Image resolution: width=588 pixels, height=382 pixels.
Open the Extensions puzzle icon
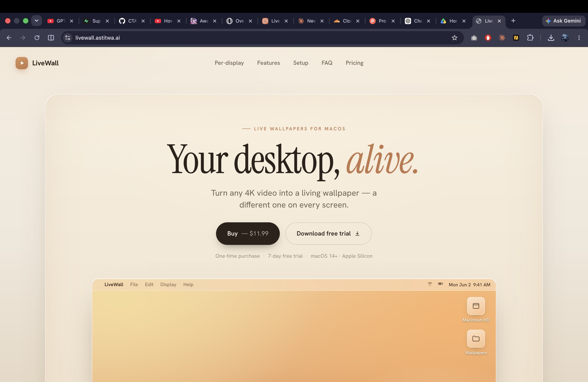pos(530,38)
